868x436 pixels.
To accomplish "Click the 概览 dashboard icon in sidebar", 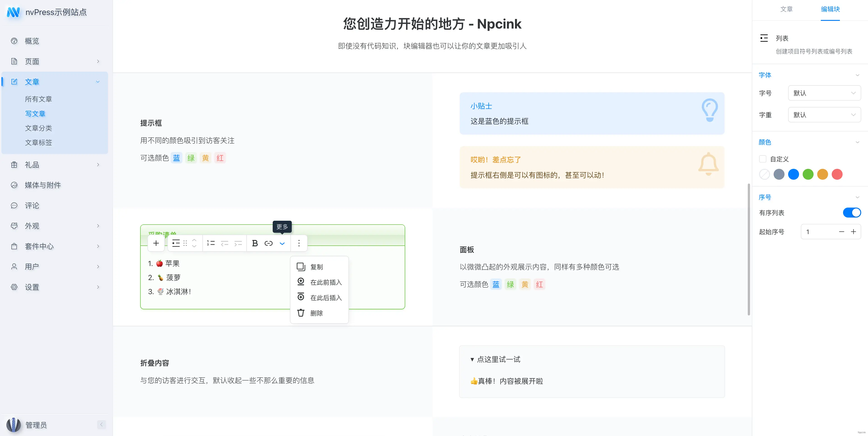I will (14, 41).
